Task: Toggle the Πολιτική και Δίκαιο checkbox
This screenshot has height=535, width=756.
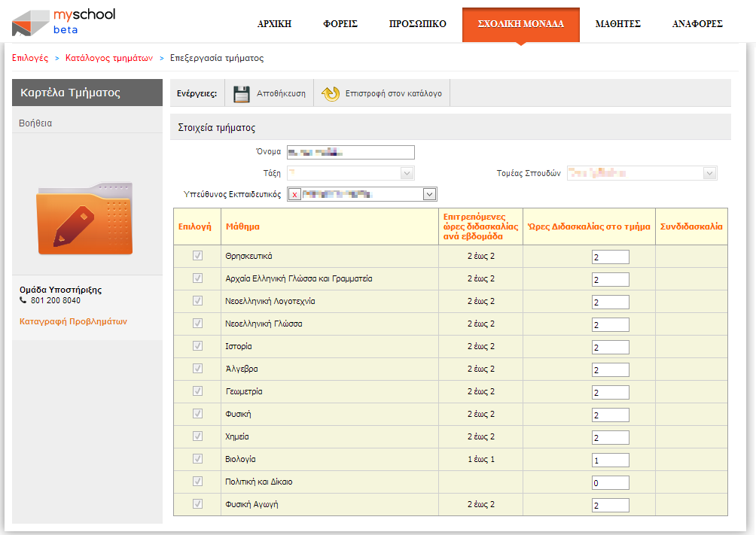Action: (198, 482)
